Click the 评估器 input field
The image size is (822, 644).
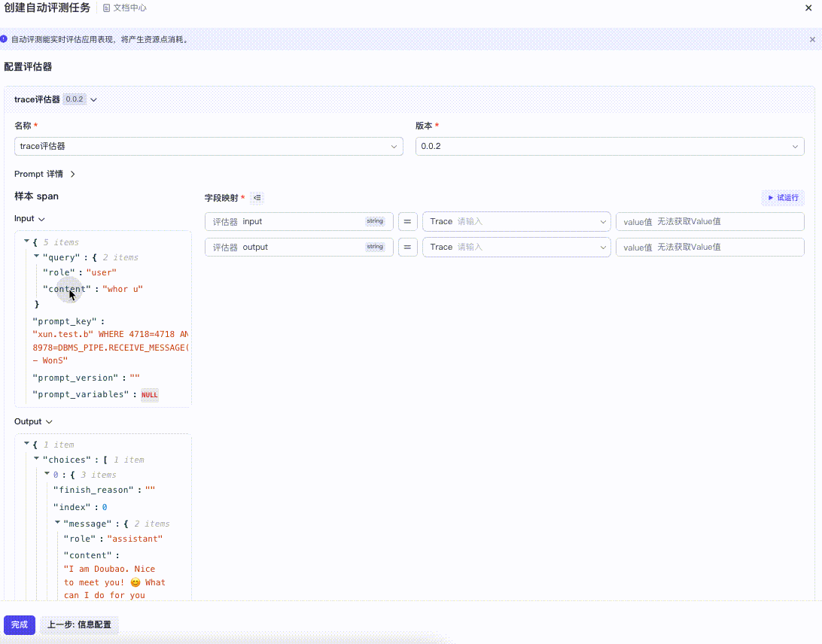coord(299,222)
